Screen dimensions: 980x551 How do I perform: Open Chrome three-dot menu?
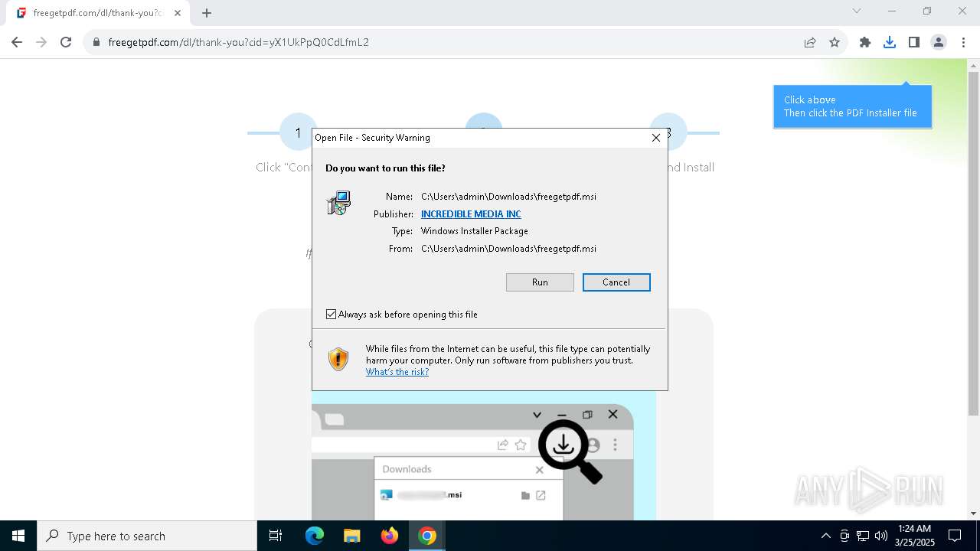coord(963,42)
